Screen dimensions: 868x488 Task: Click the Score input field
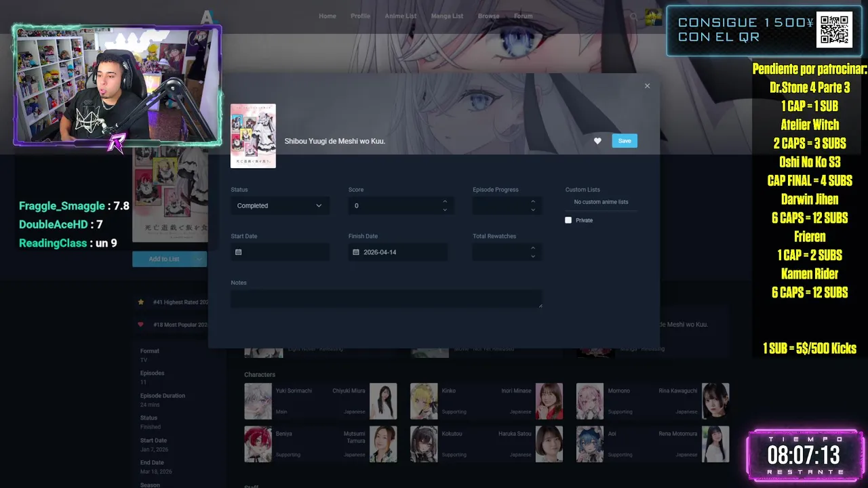click(x=400, y=205)
